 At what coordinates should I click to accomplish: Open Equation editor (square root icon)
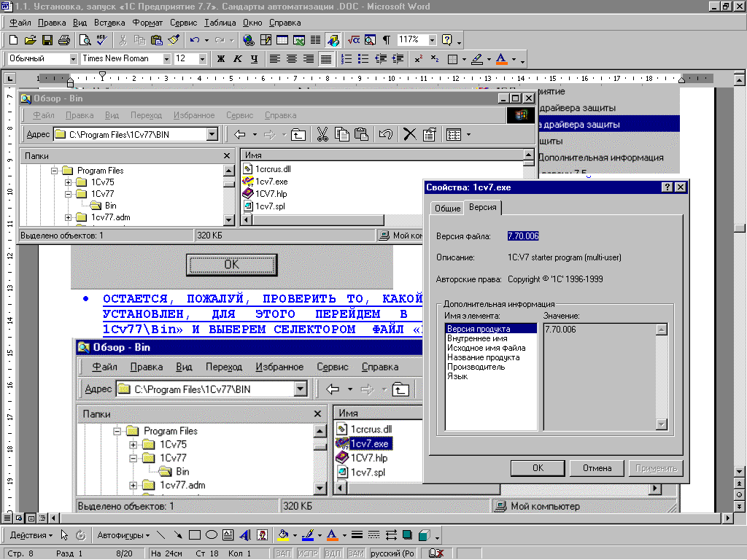(x=354, y=40)
